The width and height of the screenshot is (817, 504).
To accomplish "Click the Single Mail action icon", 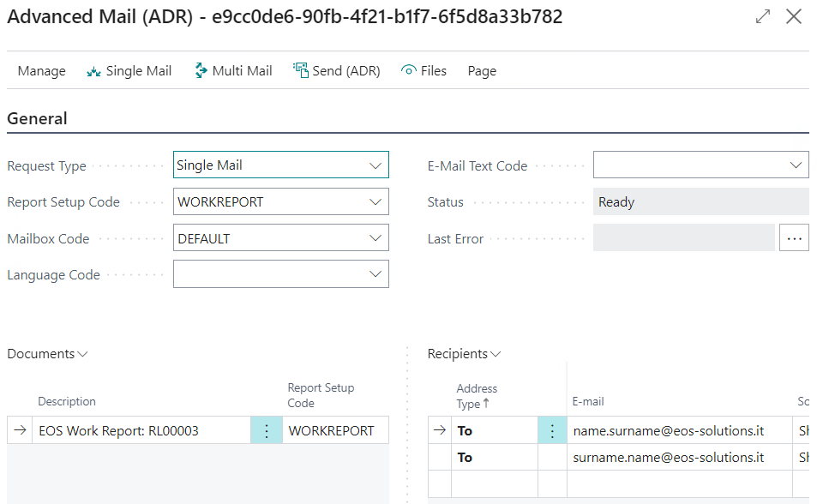I will [93, 71].
